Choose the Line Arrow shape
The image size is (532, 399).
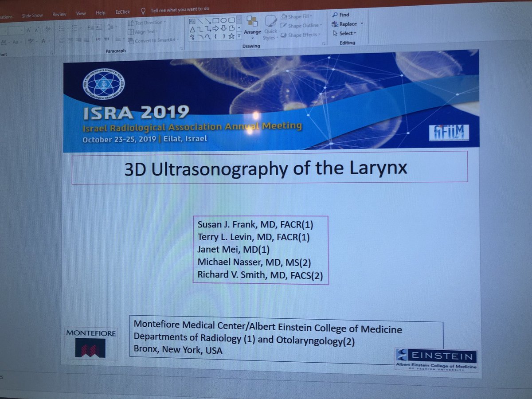(x=208, y=21)
